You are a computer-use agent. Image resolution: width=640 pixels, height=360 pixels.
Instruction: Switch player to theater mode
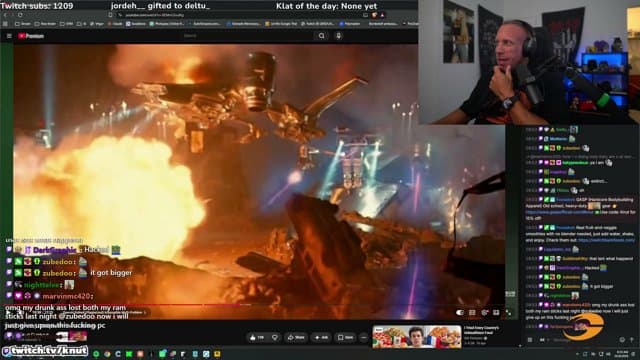(x=496, y=313)
